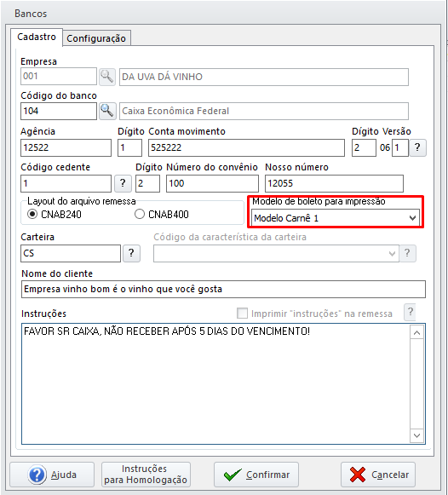
Task: Click the Confirmar button
Action: click(256, 475)
